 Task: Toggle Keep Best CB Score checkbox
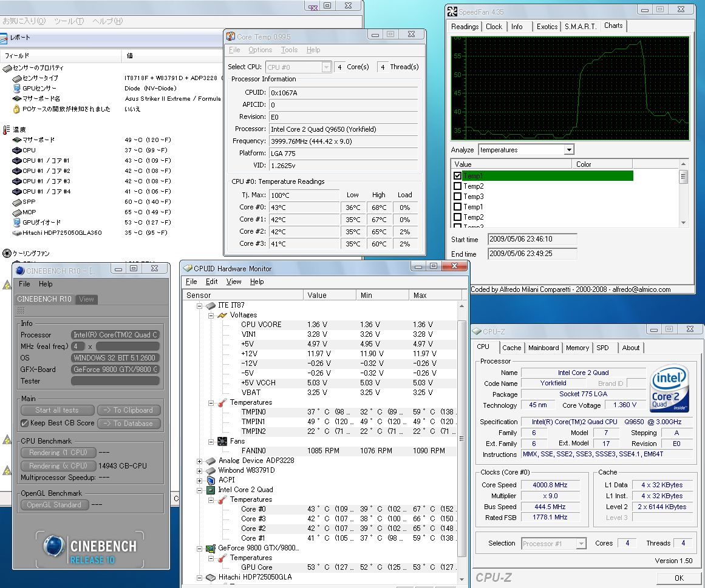pyautogui.click(x=25, y=423)
